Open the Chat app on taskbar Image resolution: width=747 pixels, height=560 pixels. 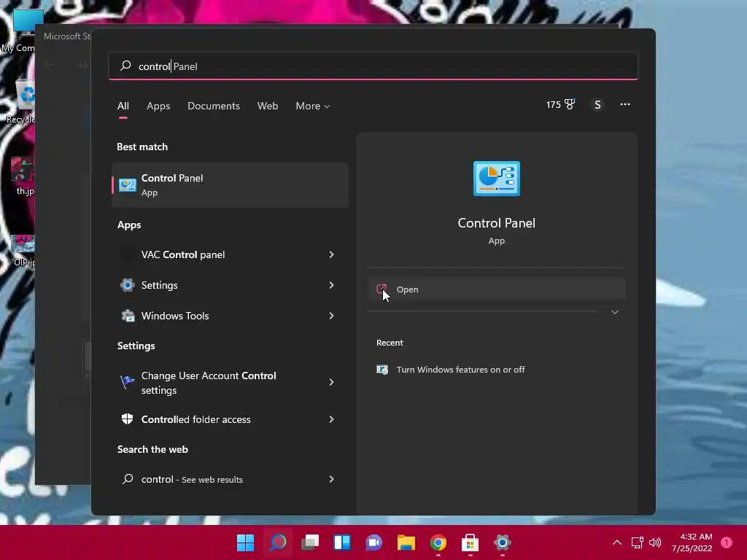[374, 542]
